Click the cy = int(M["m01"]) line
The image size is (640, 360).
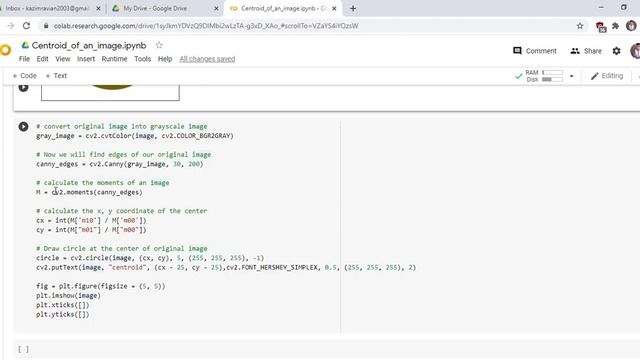point(91,230)
